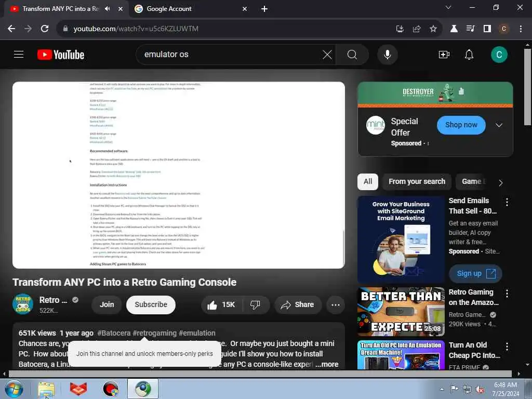Image resolution: width=532 pixels, height=399 pixels.
Task: Show next filter chips with right arrow
Action: 501,183
